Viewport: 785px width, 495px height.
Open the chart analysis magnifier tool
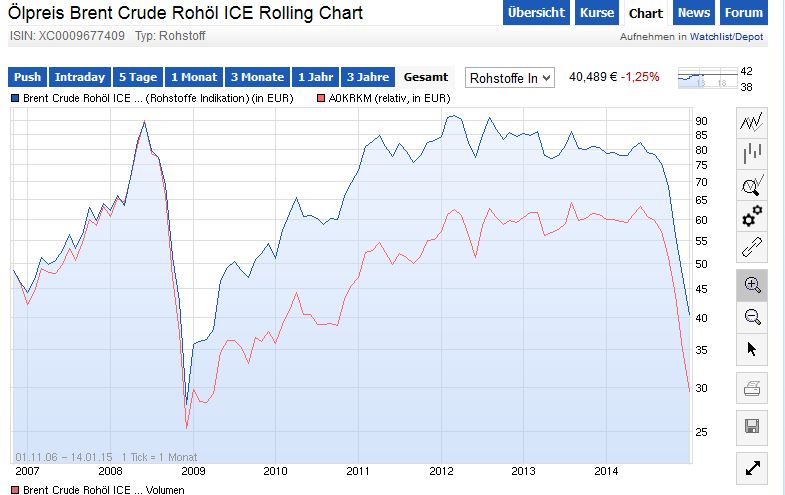(x=752, y=184)
